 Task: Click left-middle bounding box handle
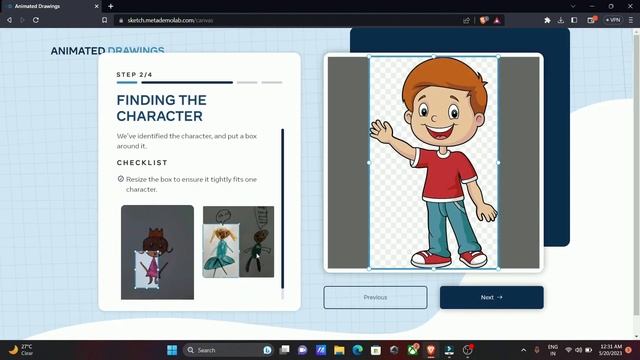[369, 162]
